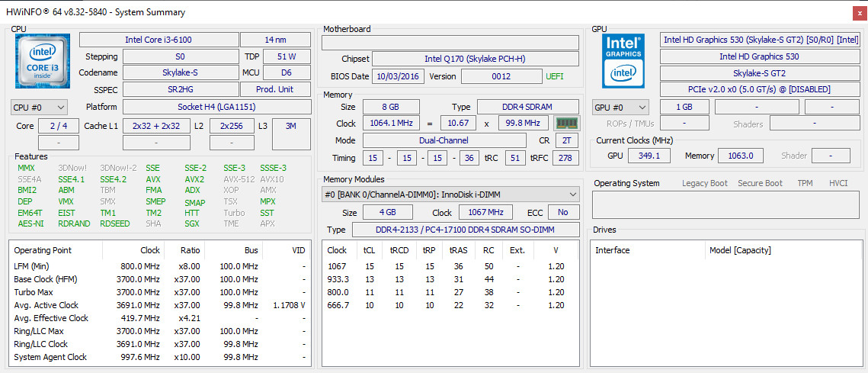Open the CPU #0 selector dropdown

(40, 108)
